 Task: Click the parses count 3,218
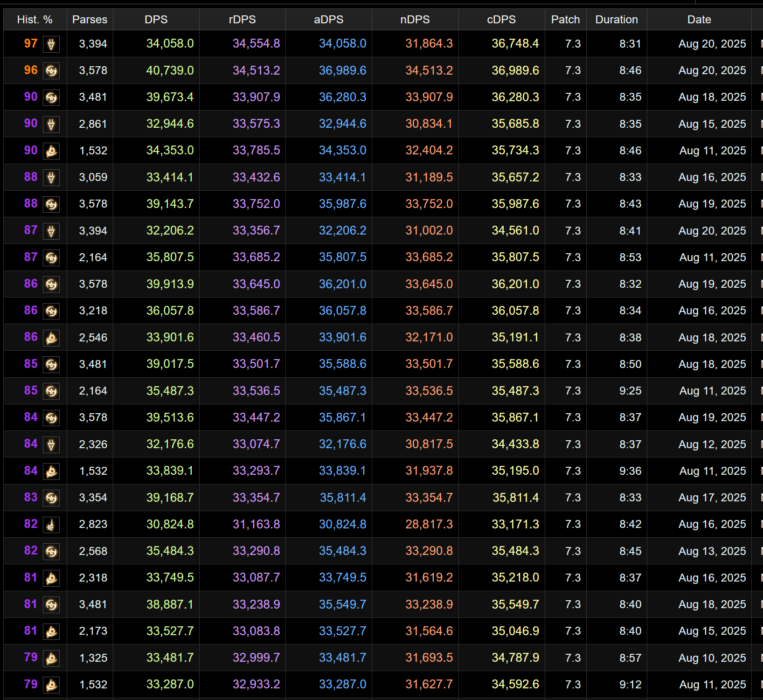pyautogui.click(x=93, y=311)
